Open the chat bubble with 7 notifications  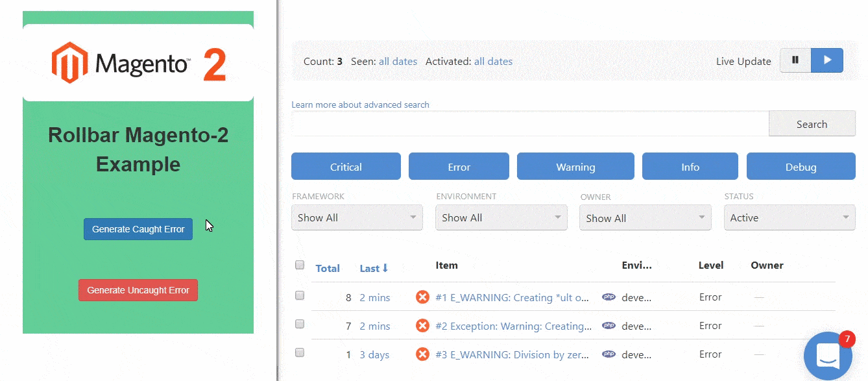pyautogui.click(x=828, y=356)
